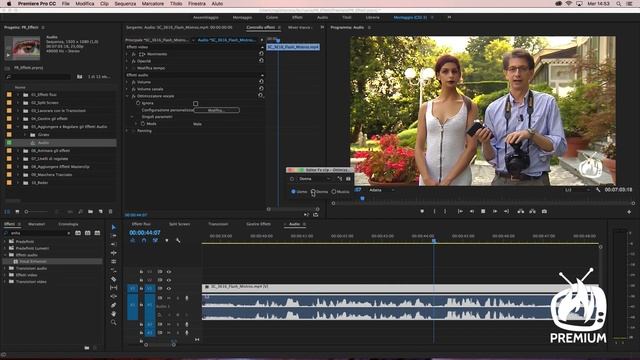
Task: Toggle V1 track output eye
Action: pyautogui.click(x=169, y=289)
